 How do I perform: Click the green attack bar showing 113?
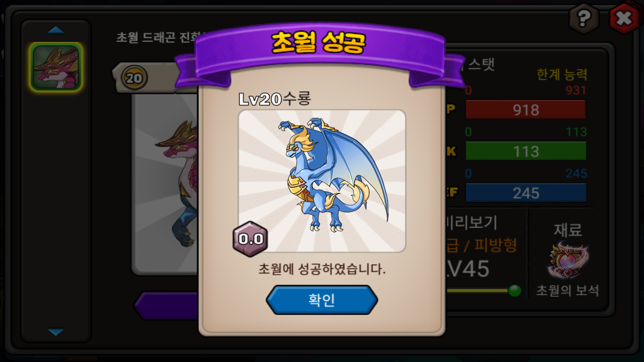point(526,151)
